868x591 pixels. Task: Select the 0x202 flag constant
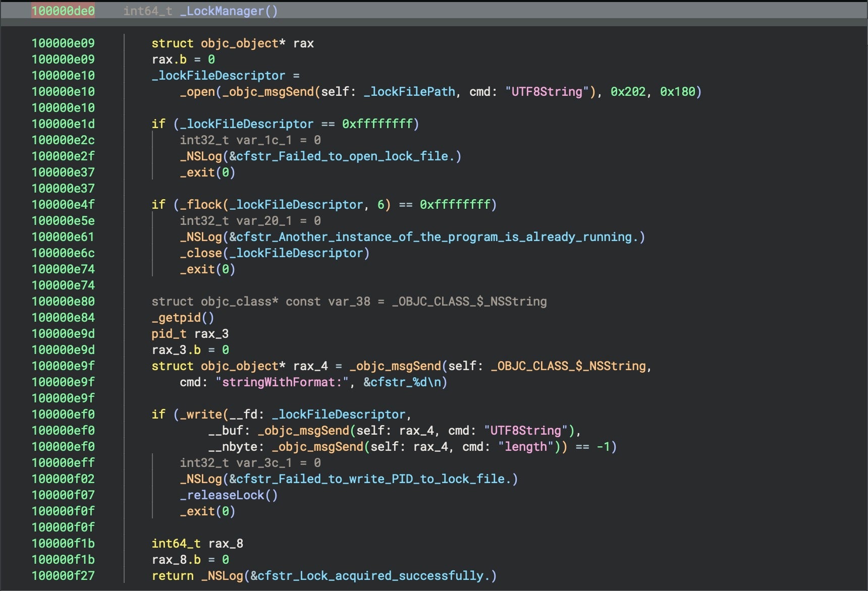628,92
